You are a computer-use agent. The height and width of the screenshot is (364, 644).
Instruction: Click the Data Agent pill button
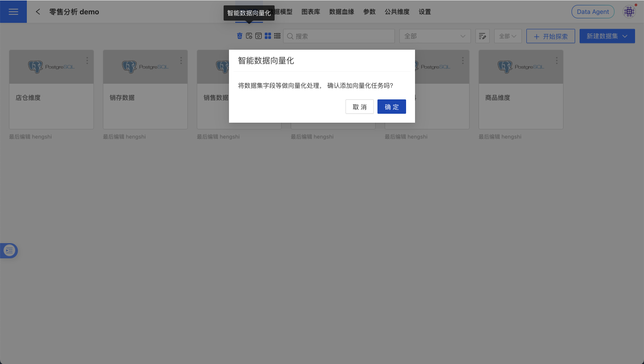click(x=593, y=12)
